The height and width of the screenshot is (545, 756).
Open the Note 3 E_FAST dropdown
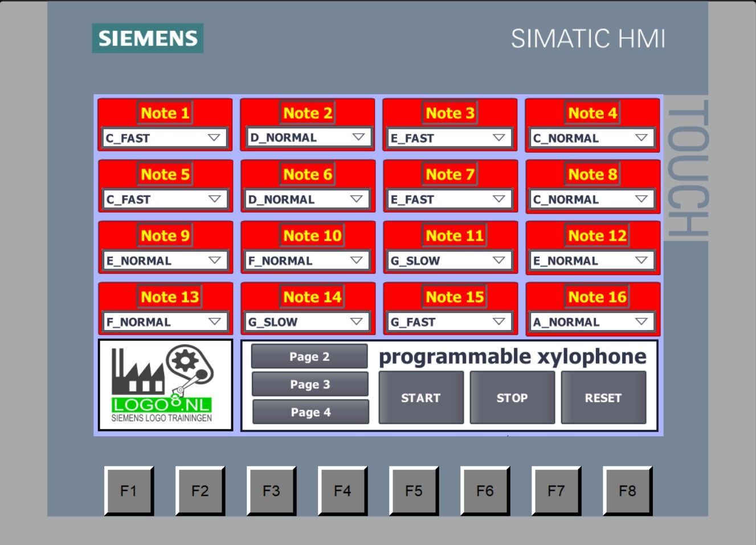click(449, 138)
